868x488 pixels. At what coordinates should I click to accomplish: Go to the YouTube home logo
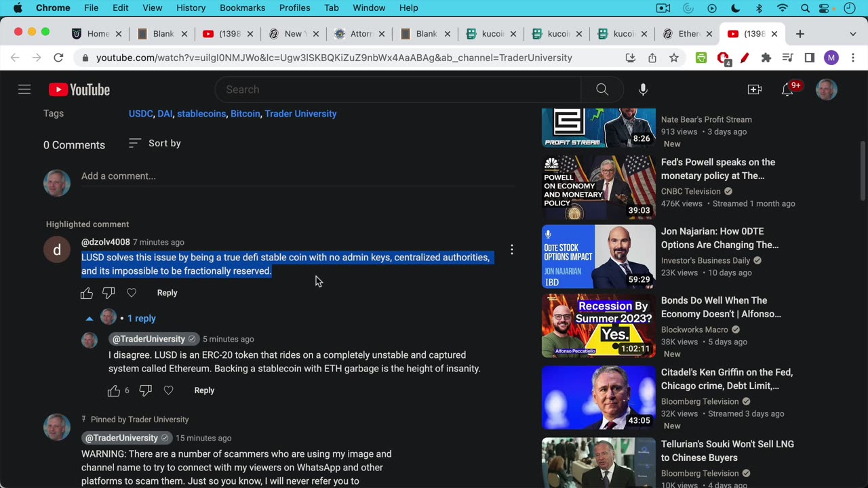click(x=79, y=89)
